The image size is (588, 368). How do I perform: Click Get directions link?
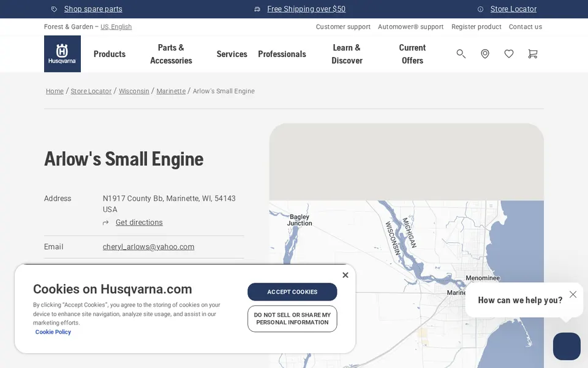point(139,223)
